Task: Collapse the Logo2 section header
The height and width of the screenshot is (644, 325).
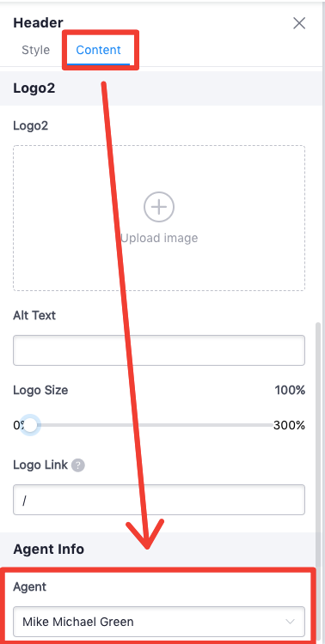Action: [159, 88]
